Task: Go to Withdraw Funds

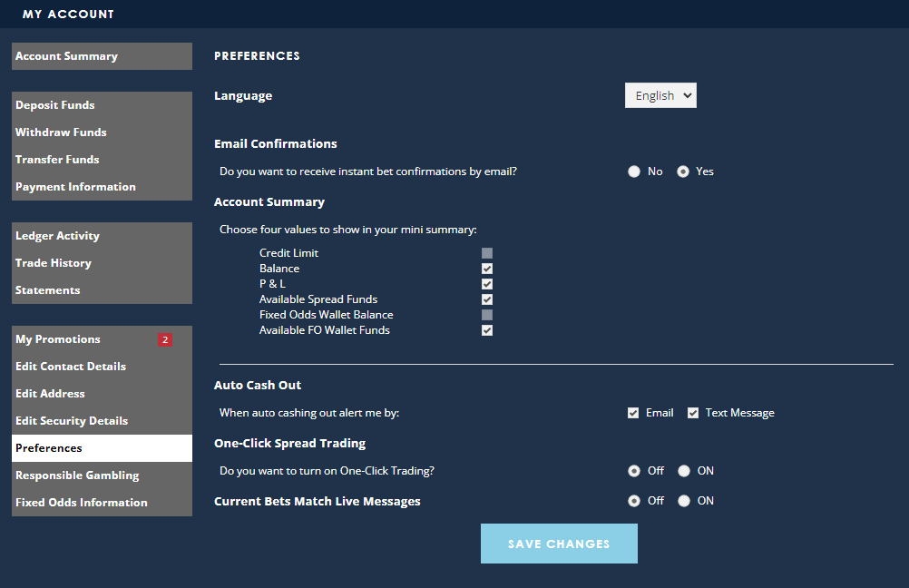Action: [60, 132]
